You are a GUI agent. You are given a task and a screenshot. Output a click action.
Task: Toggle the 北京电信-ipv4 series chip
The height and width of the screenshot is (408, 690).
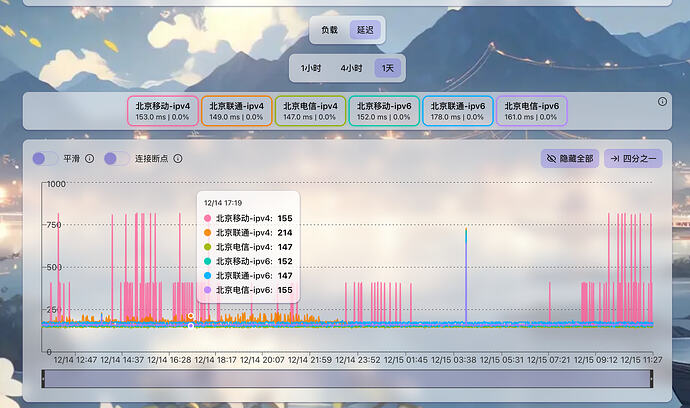click(x=310, y=111)
